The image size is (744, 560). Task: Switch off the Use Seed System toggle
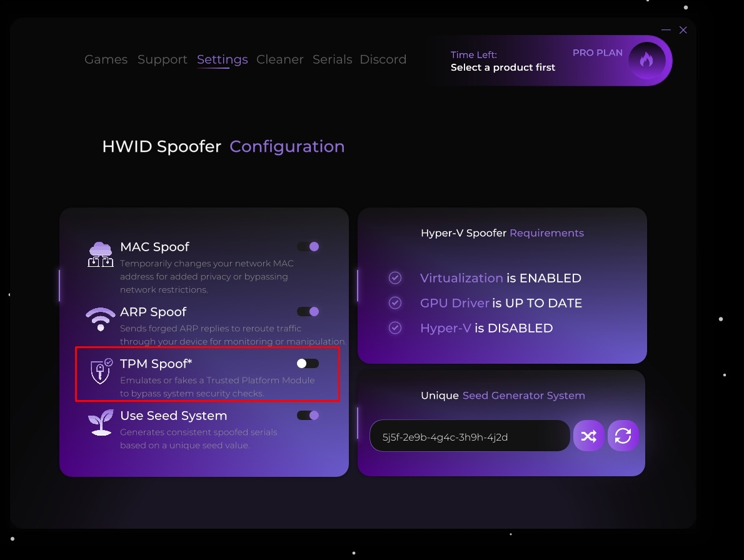(308, 416)
